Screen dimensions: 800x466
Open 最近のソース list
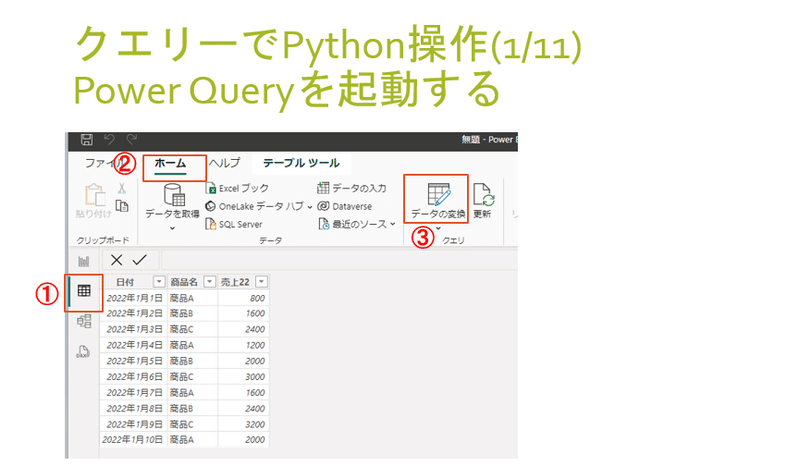[x=357, y=224]
